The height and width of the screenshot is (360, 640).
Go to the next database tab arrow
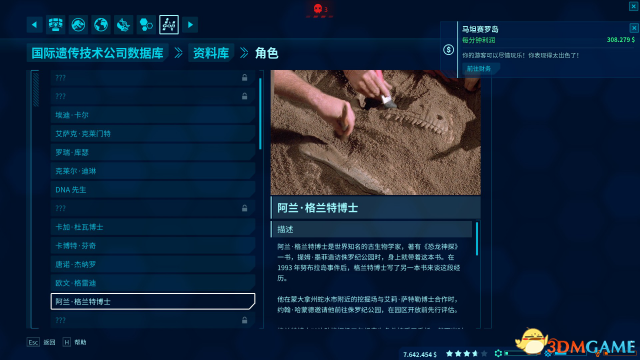190,25
